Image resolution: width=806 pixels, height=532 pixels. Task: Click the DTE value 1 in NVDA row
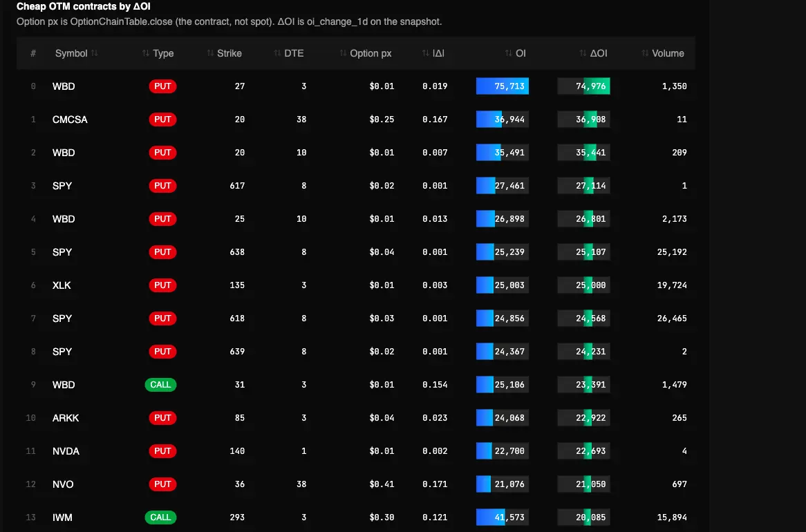[303, 450]
